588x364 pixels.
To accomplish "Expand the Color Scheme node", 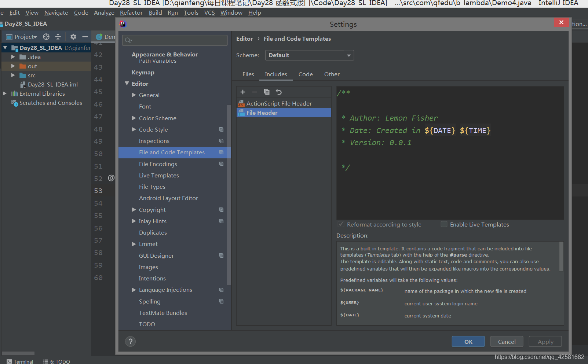I will click(x=134, y=118).
